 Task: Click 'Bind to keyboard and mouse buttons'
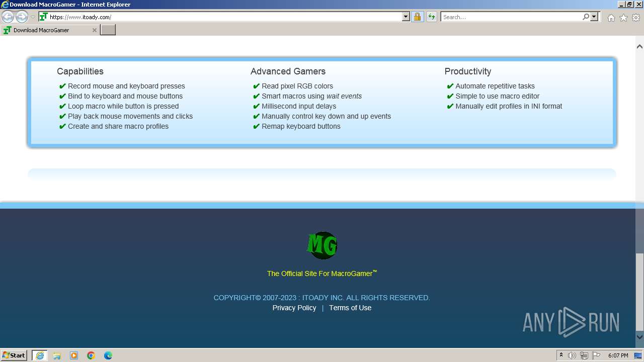pos(125,96)
